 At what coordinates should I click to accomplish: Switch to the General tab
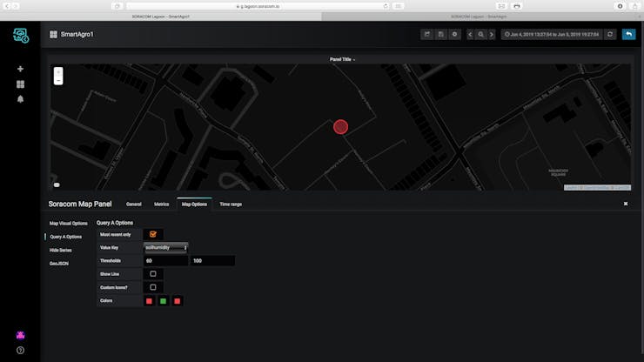point(134,204)
